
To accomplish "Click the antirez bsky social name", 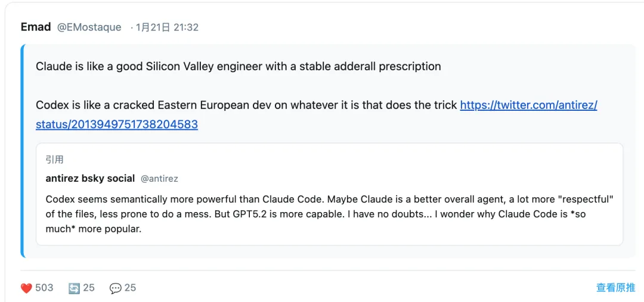I will pos(89,178).
